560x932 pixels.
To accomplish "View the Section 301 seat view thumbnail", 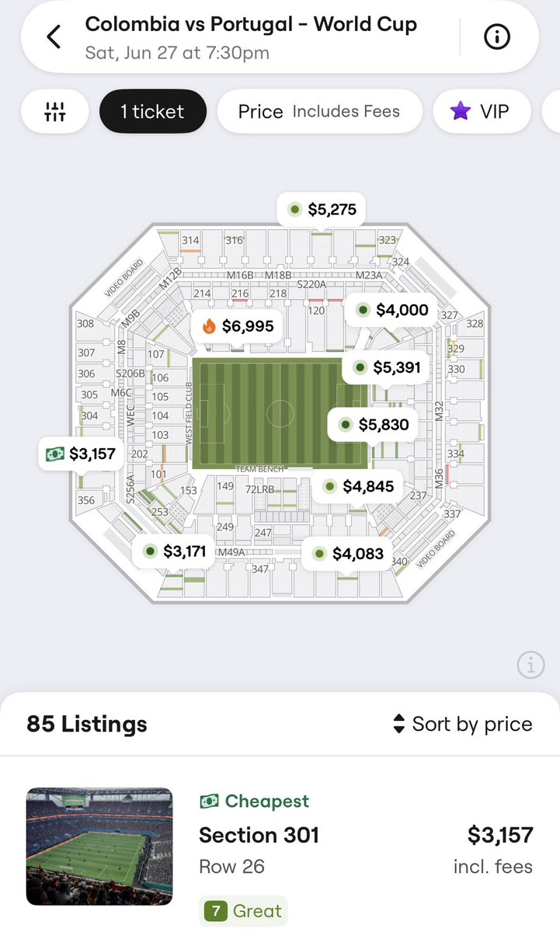I will coord(99,847).
